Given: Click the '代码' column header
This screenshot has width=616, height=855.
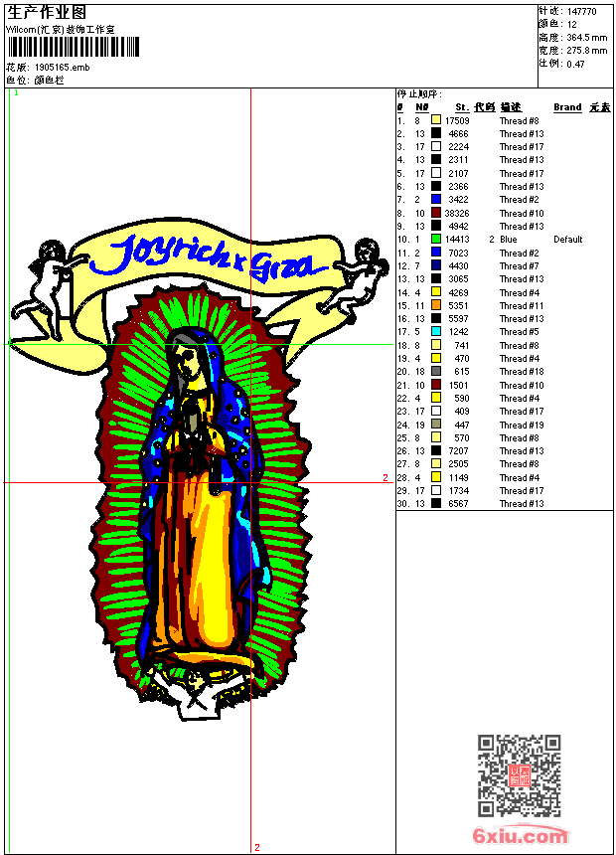Looking at the screenshot, I should (484, 107).
